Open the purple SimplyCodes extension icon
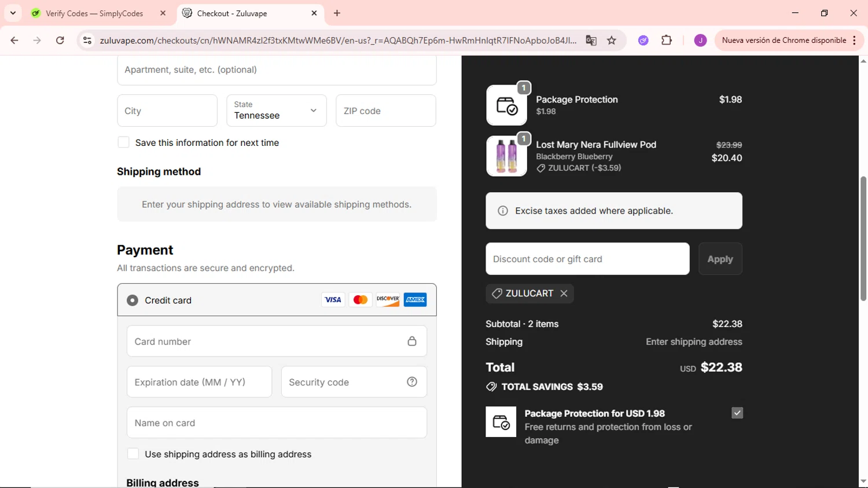This screenshot has height=488, width=868. pos(643,41)
